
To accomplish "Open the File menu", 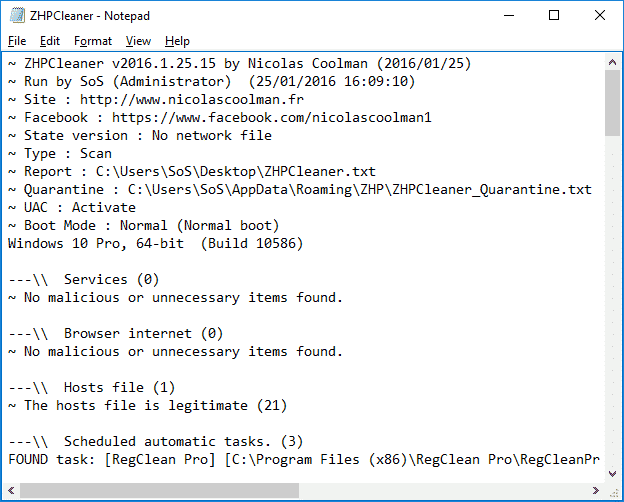I will coord(17,41).
